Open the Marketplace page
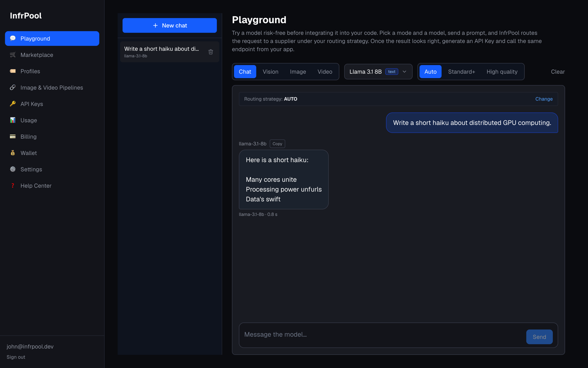 (x=52, y=55)
